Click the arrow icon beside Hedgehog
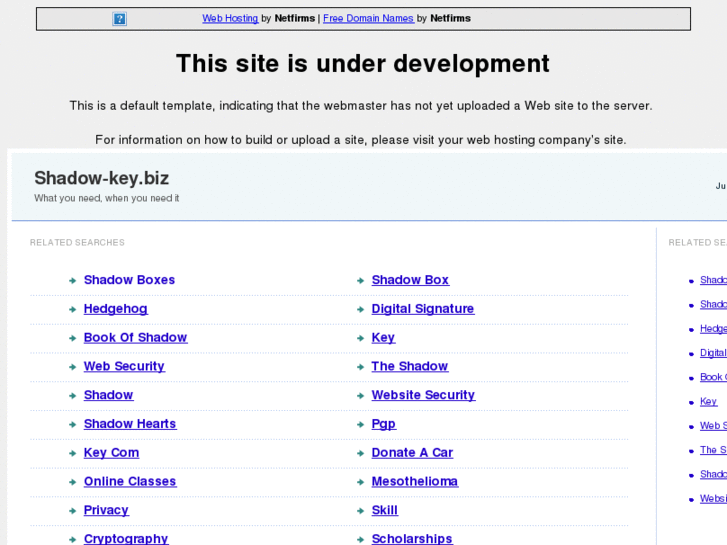Image resolution: width=727 pixels, height=545 pixels. (72, 309)
